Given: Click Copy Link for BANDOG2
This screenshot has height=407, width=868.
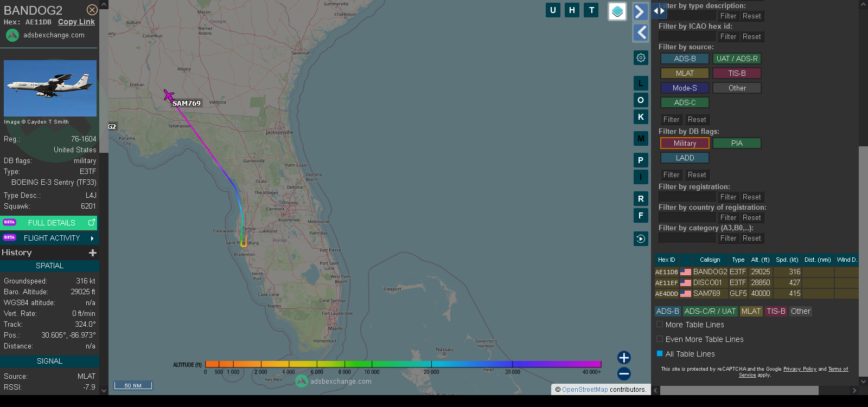Looking at the screenshot, I should point(76,22).
